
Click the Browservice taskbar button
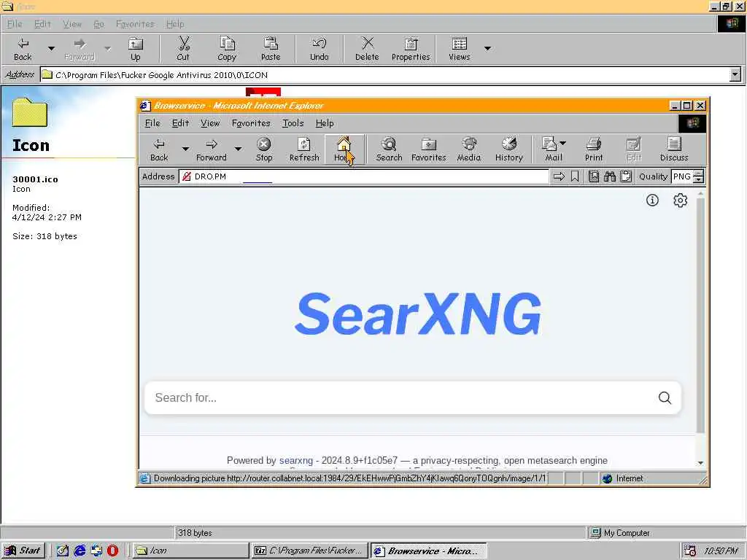tap(428, 551)
